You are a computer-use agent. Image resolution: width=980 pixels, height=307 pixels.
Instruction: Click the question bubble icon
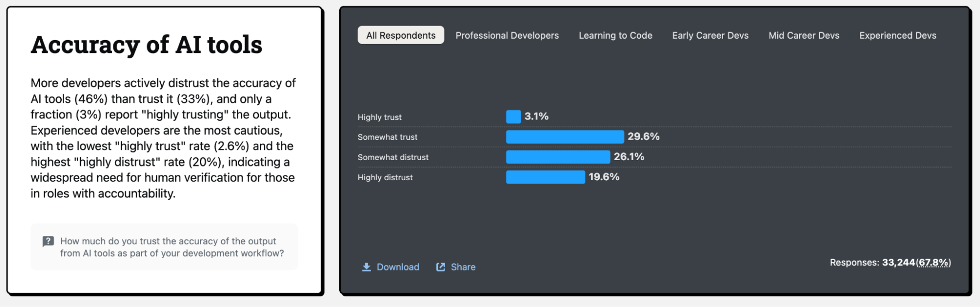coord(48,241)
